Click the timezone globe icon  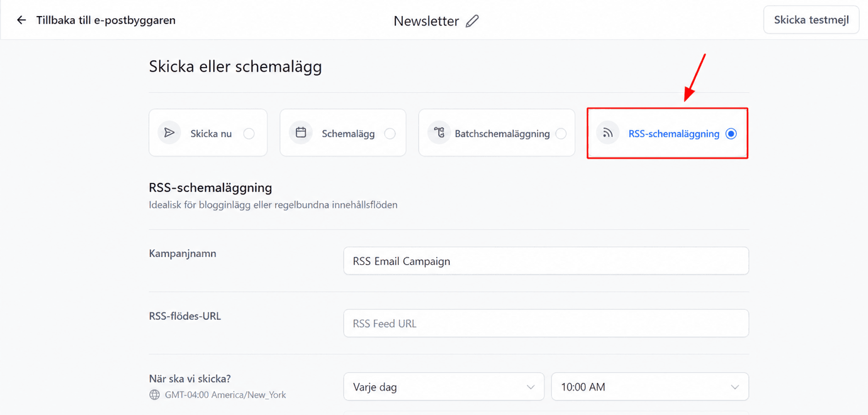coord(155,395)
